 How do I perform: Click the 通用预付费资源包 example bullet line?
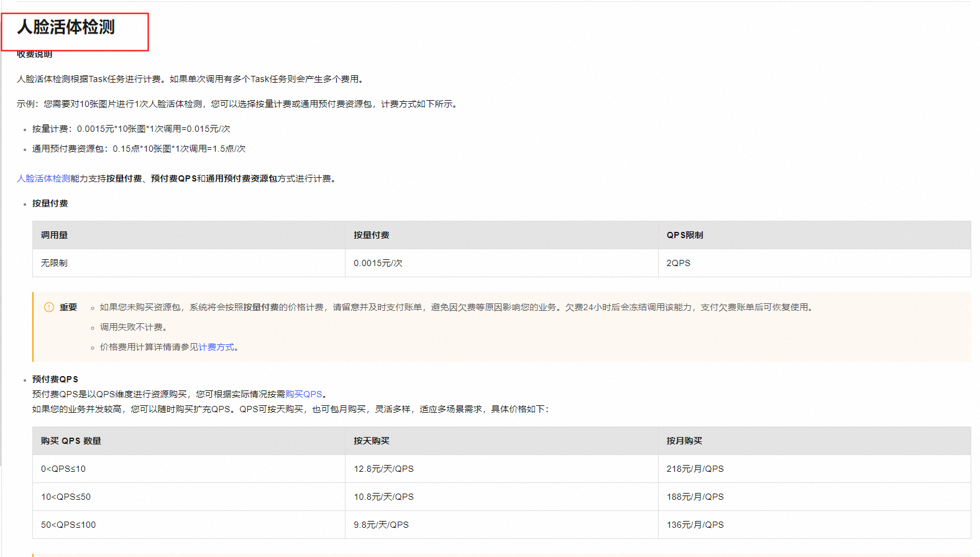pyautogui.click(x=139, y=149)
